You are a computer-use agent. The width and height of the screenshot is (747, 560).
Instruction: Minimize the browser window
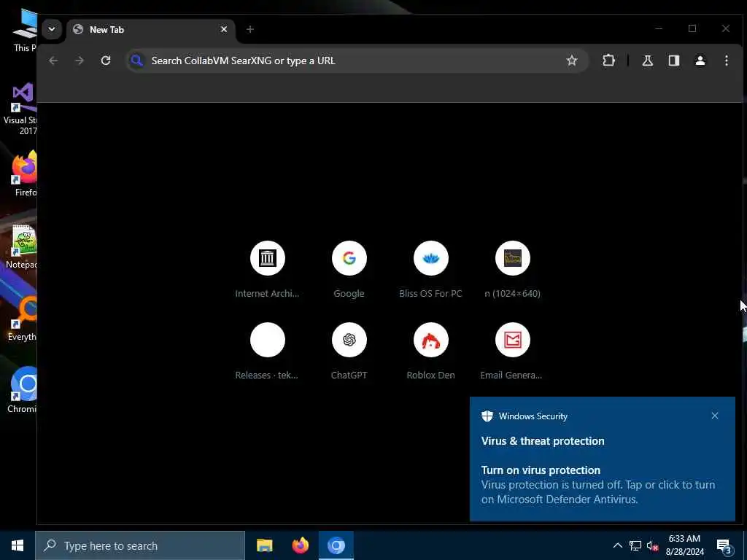(659, 28)
